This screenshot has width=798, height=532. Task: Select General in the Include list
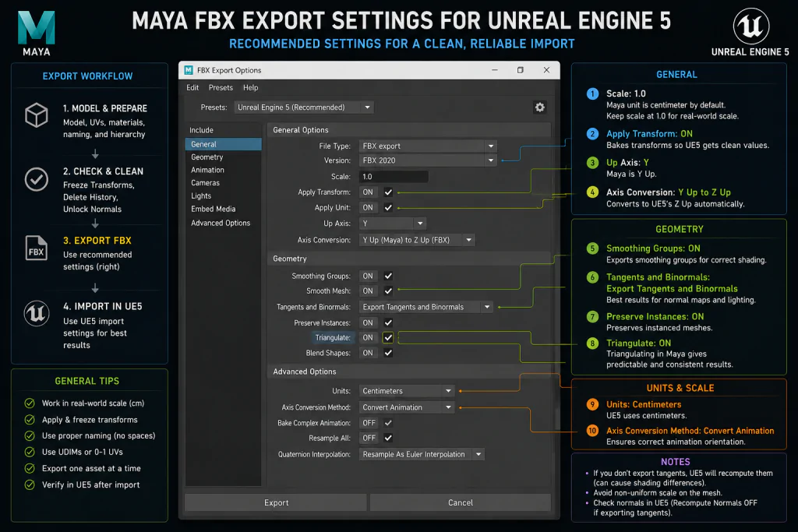224,144
